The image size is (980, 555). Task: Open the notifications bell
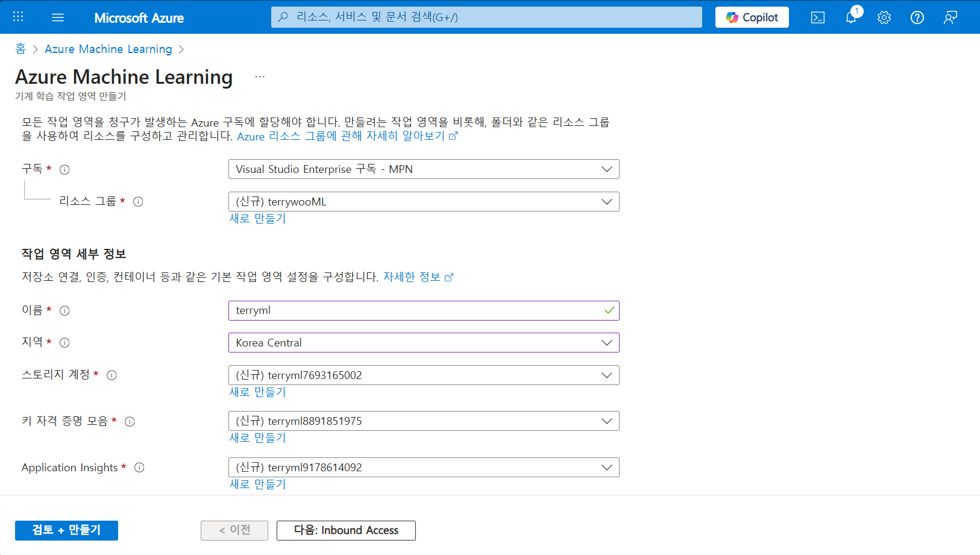pos(850,17)
